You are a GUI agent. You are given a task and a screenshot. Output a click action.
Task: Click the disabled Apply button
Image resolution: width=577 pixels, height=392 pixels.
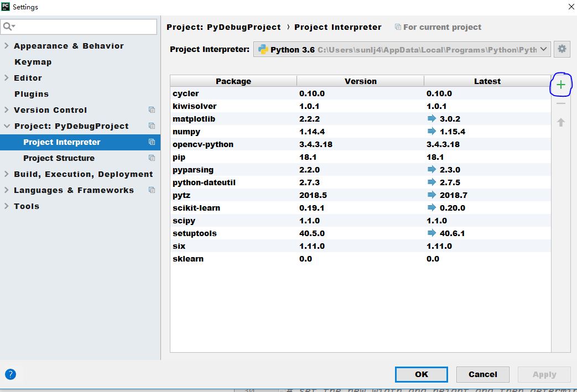544,374
